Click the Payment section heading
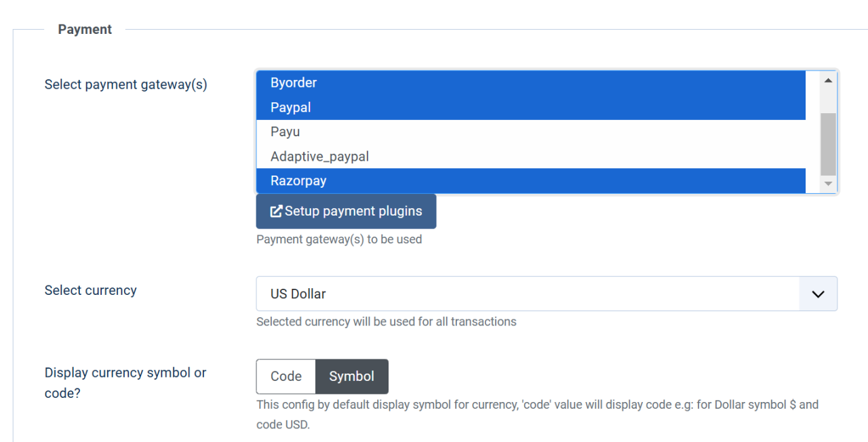Image resolution: width=868 pixels, height=442 pixels. point(85,29)
